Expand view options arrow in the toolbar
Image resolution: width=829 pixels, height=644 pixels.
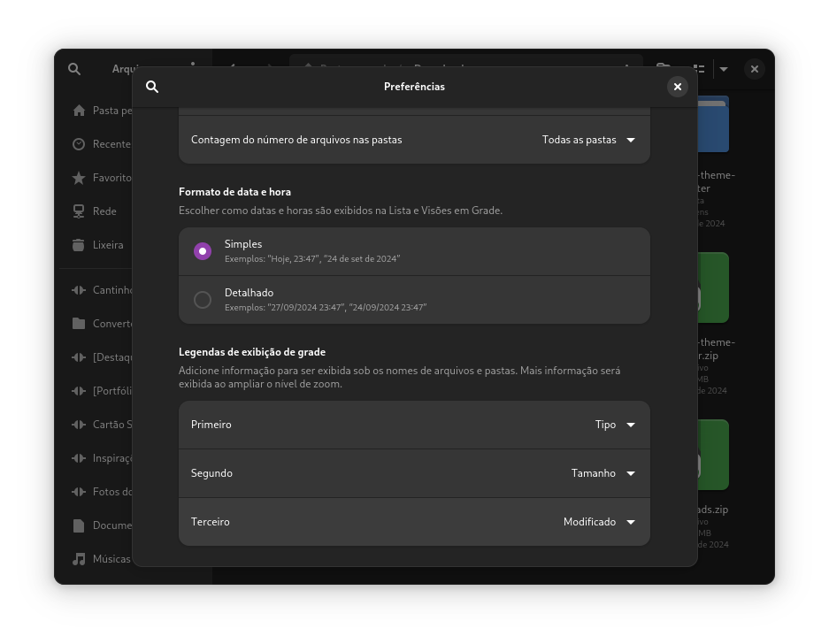pos(724,69)
